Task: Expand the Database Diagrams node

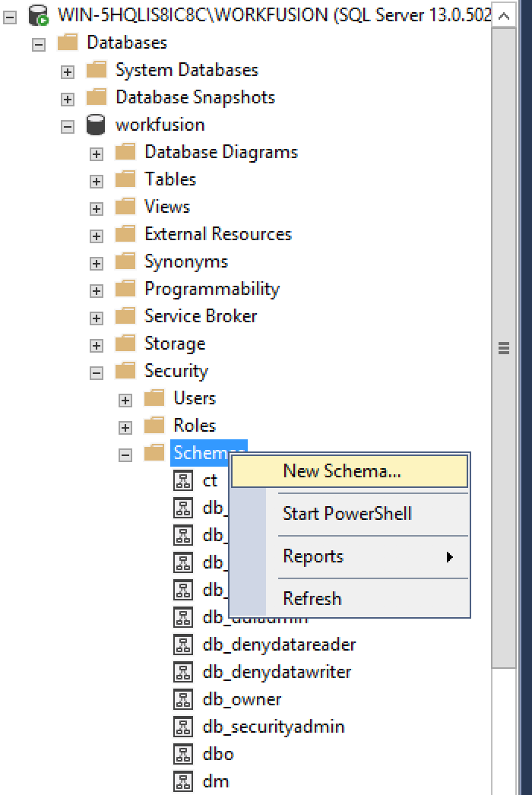Action: [x=97, y=154]
